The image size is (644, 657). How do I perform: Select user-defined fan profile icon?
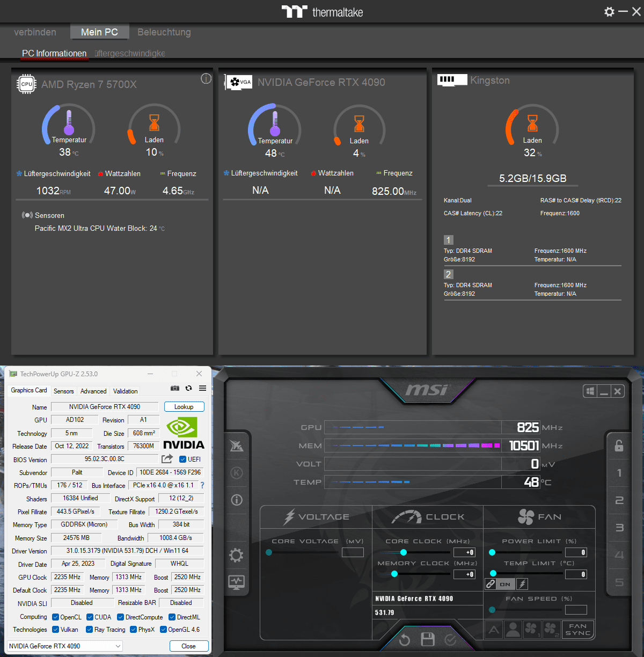(x=513, y=630)
